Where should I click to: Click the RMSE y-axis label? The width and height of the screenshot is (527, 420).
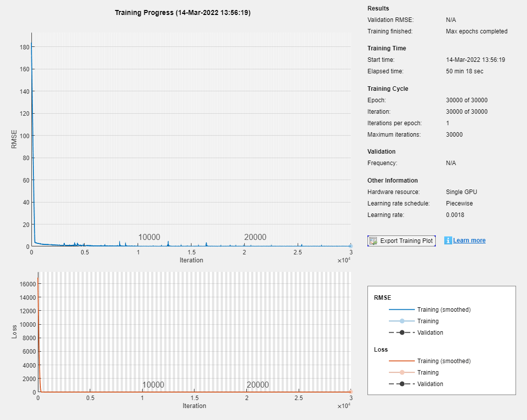14,140
